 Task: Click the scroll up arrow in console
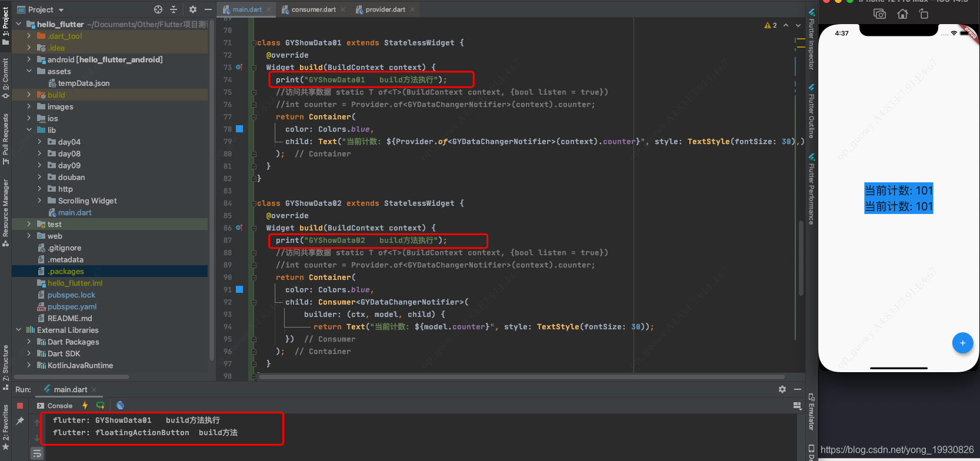37,422
